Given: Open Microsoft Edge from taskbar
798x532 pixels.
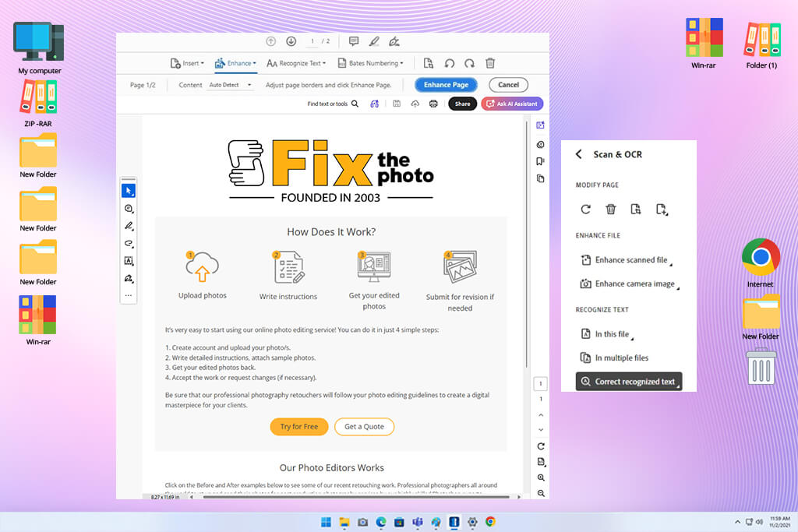Looking at the screenshot, I should point(381,522).
